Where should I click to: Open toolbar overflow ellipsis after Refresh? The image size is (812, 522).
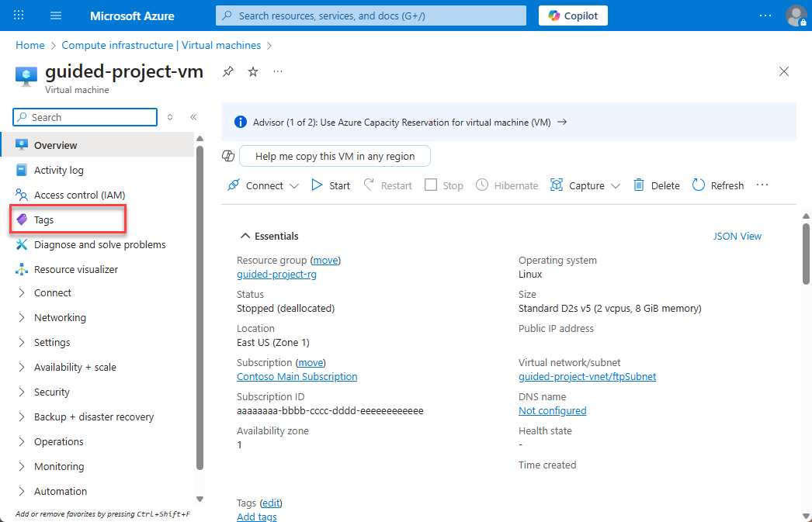tap(762, 185)
